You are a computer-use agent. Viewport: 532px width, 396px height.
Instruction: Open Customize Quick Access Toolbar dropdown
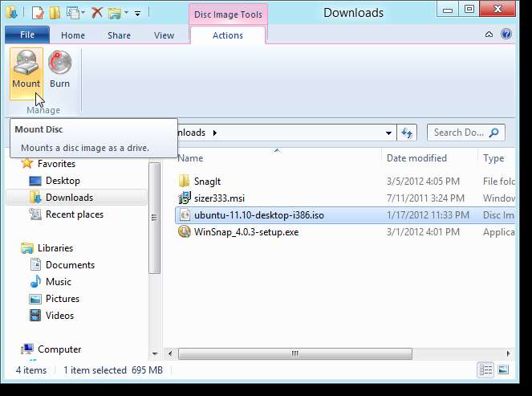(137, 13)
